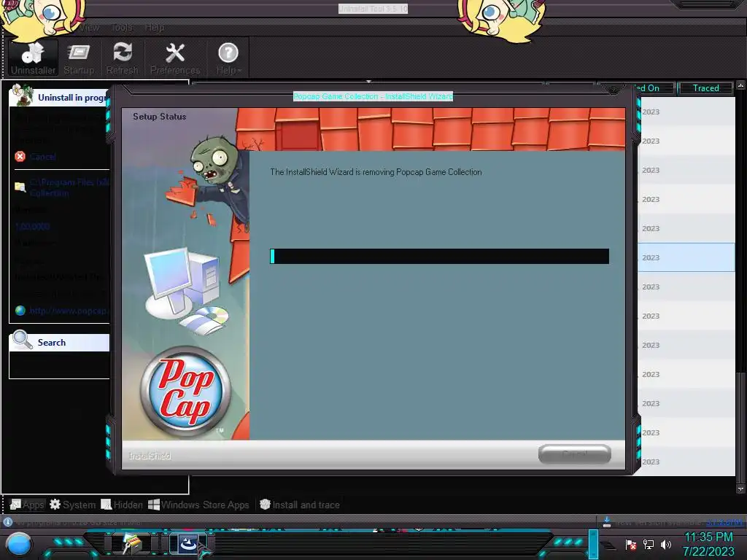Open the network tray icon
Screen dimensions: 747x560
[649, 544]
